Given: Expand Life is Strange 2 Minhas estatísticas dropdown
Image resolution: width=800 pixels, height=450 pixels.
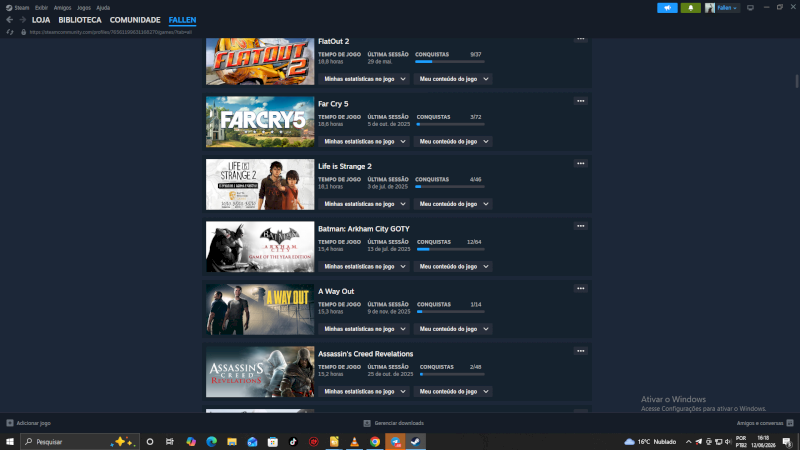Looking at the screenshot, I should pyautogui.click(x=364, y=204).
